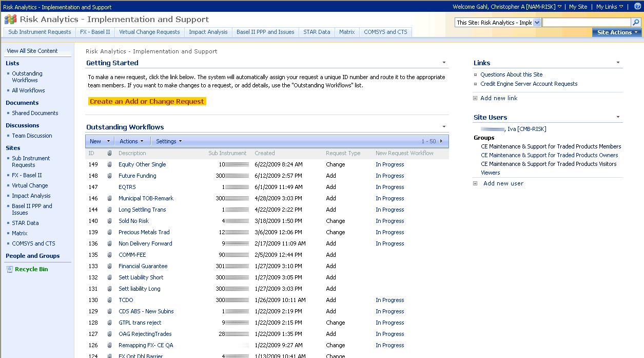This screenshot has height=358, width=644.
Task: Open the Getting Started web part menu arrow
Action: [444, 63]
